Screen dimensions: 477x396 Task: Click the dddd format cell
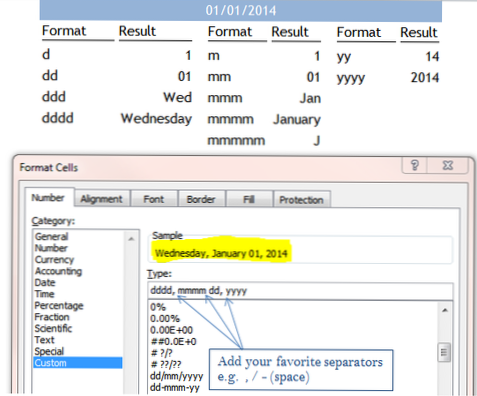(58, 118)
